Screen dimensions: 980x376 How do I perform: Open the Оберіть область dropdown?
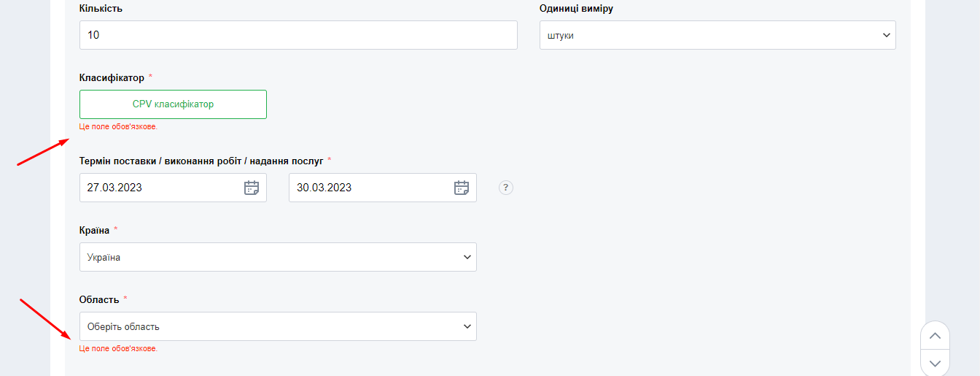point(277,326)
